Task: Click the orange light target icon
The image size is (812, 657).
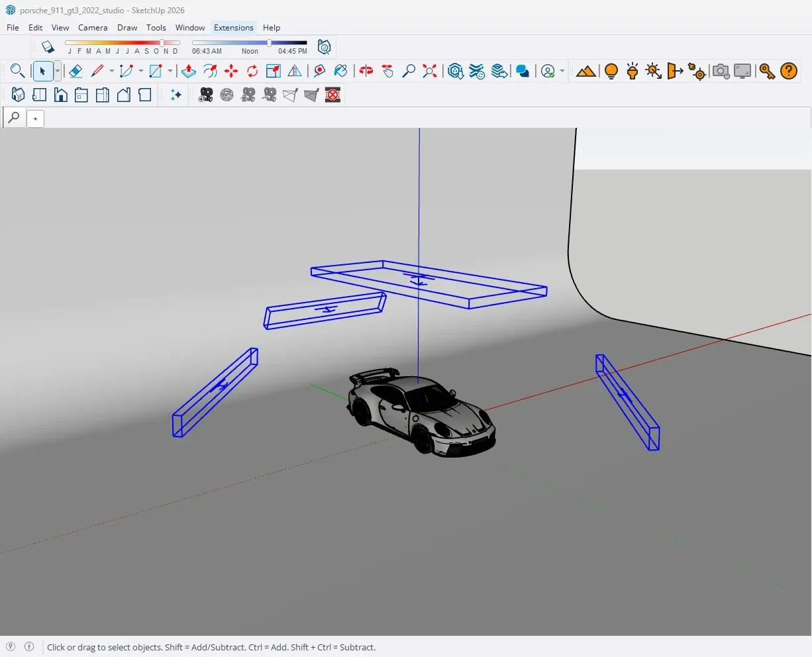Action: pos(697,71)
